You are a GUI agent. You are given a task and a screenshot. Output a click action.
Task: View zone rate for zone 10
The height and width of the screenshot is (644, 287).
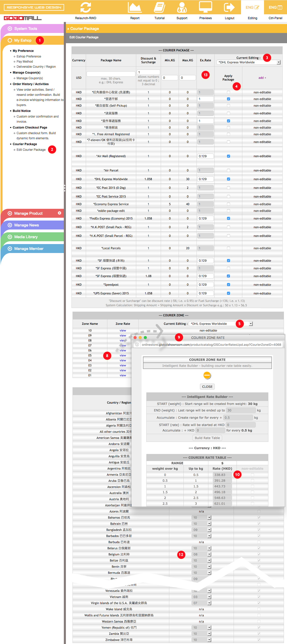[123, 331]
